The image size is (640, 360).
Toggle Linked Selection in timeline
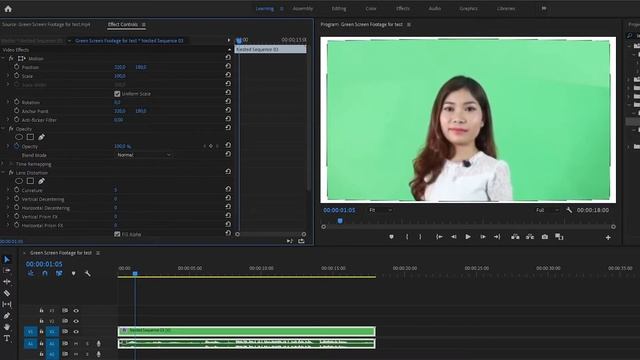(59, 273)
